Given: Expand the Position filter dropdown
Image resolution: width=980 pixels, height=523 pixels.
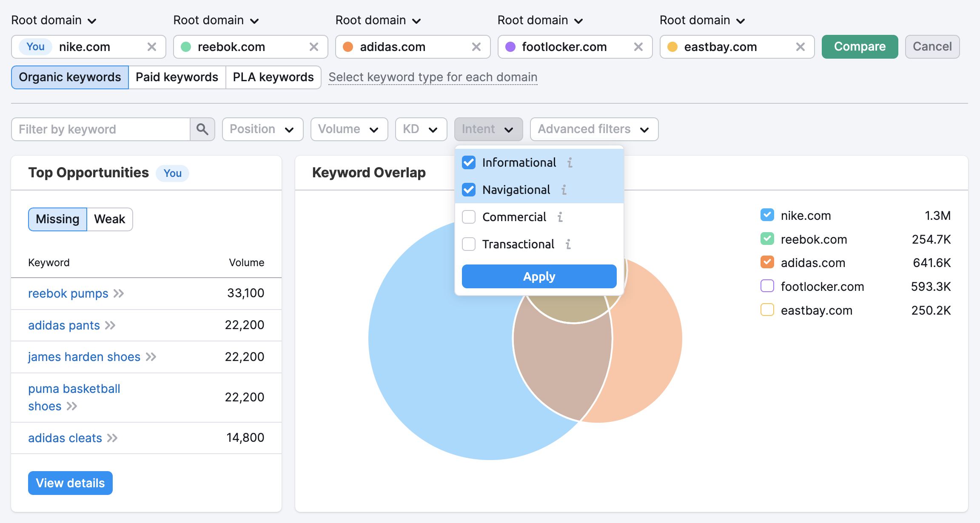Looking at the screenshot, I should pos(261,128).
